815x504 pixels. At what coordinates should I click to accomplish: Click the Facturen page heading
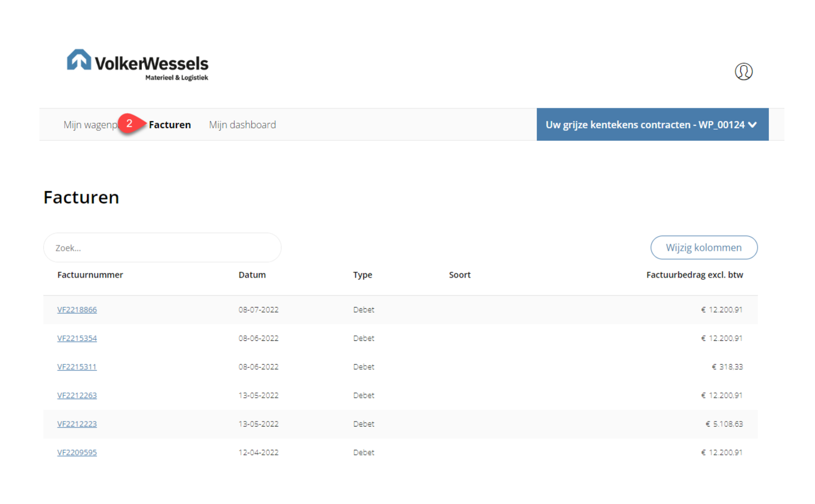pos(81,197)
